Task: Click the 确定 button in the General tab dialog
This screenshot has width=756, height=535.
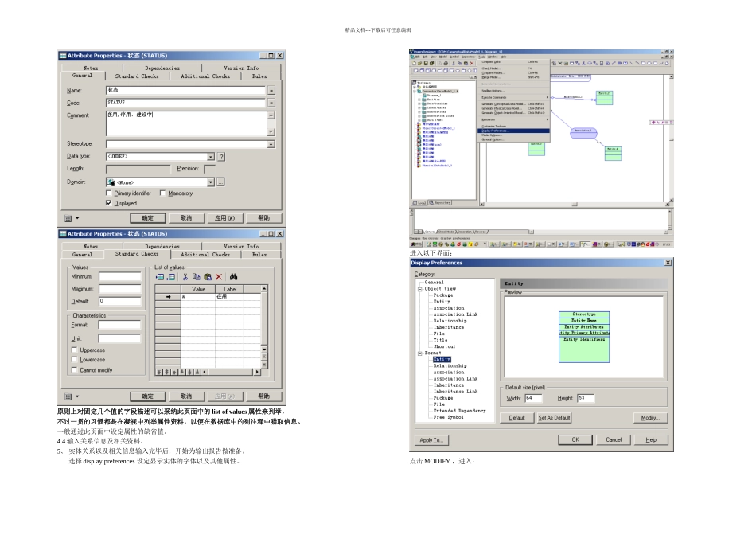Action: [147, 218]
